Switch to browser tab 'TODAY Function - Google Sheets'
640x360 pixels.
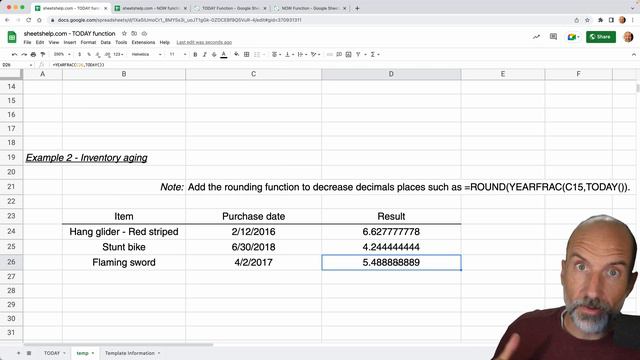(x=231, y=8)
